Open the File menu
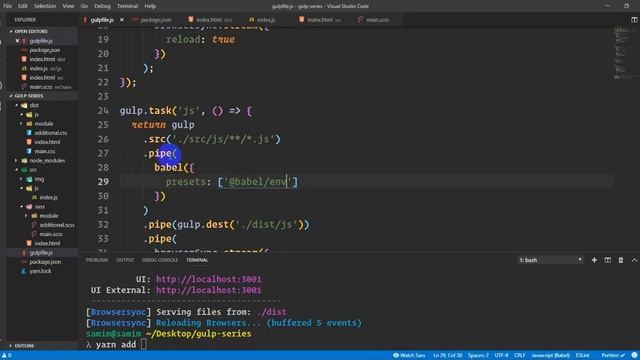The image size is (640, 360). (8, 6)
